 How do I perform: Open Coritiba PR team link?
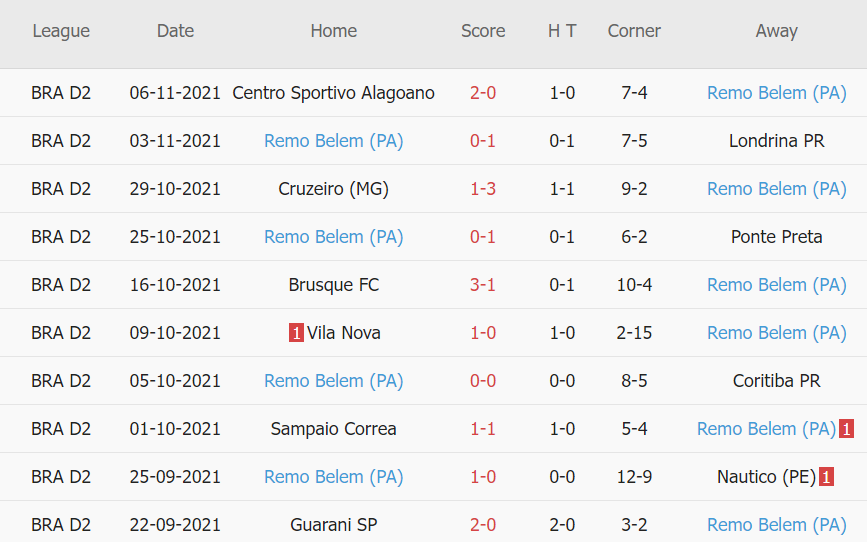pyautogui.click(x=776, y=381)
